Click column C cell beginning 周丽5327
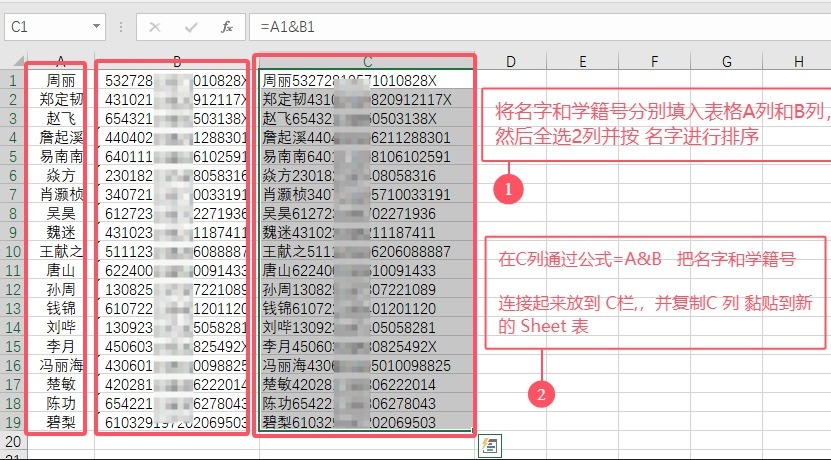This screenshot has width=831, height=460. pyautogui.click(x=367, y=81)
